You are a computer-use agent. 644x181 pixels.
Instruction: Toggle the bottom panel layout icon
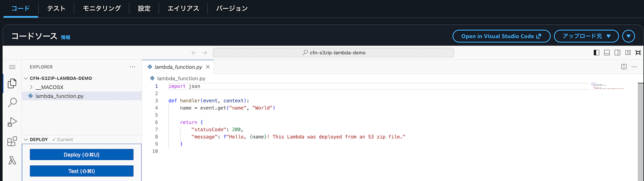(x=607, y=53)
